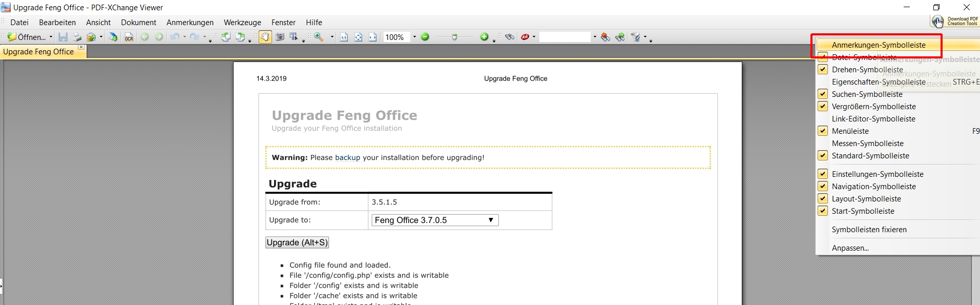
Task: Toggle Start-Symbolleiste checkbox
Action: [822, 211]
